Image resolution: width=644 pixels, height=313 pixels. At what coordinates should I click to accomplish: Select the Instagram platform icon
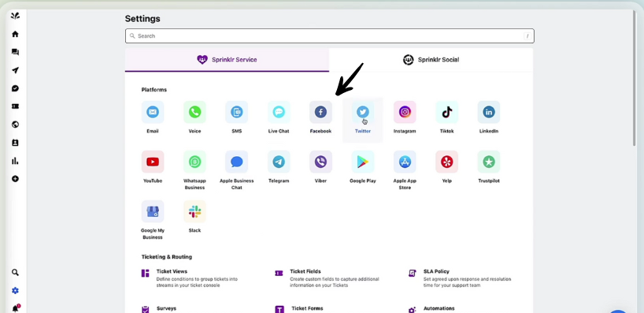click(405, 112)
